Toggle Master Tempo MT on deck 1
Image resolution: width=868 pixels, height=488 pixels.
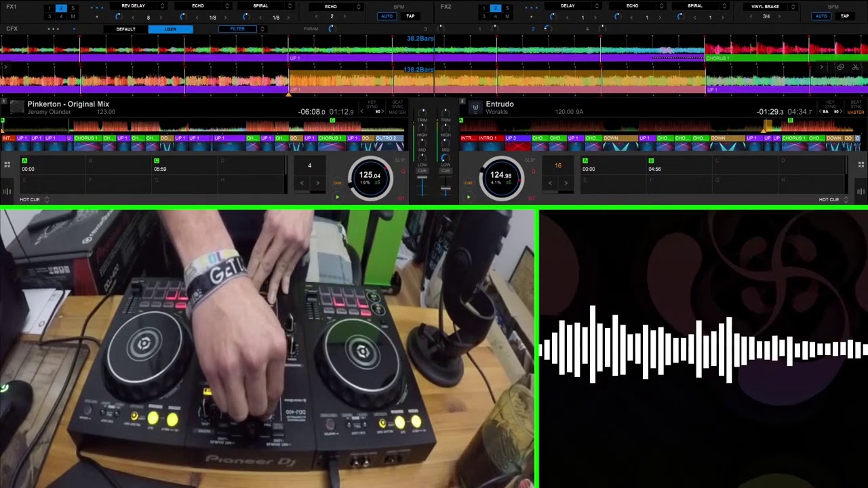(x=401, y=198)
